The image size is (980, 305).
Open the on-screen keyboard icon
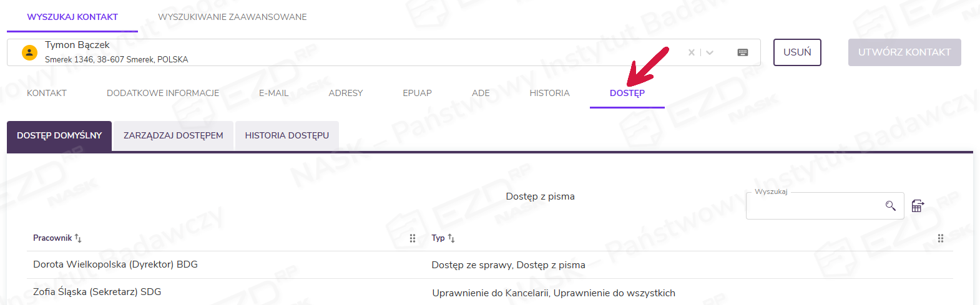(x=743, y=52)
